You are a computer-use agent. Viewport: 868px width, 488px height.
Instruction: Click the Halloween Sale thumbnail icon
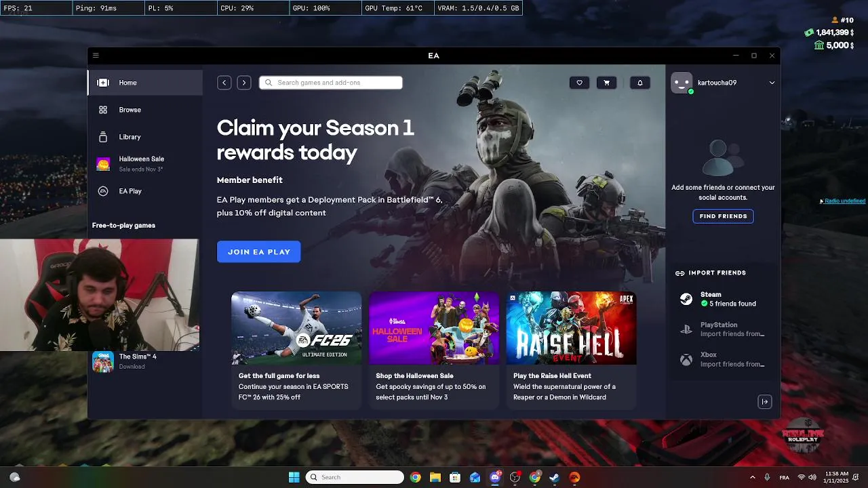click(x=103, y=164)
